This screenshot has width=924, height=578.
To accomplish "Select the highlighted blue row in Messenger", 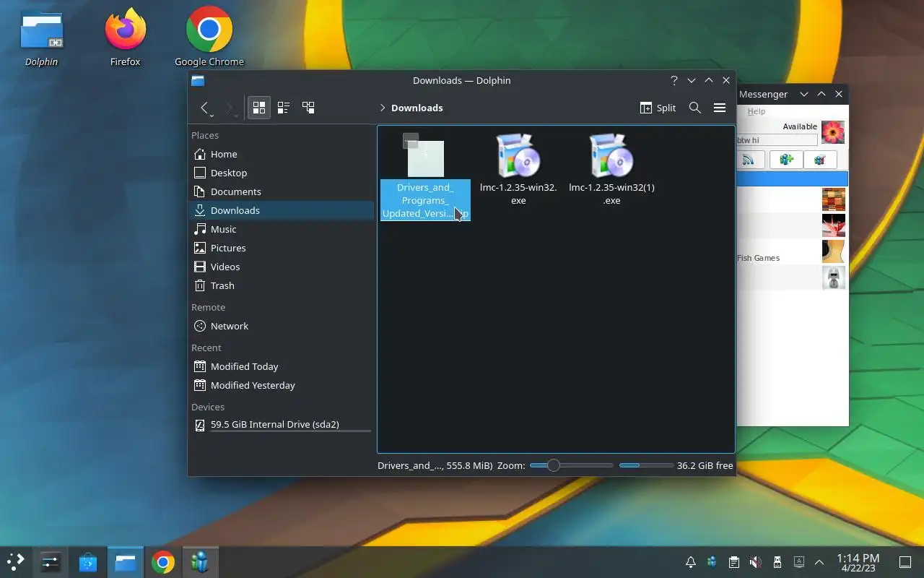I will point(793,178).
